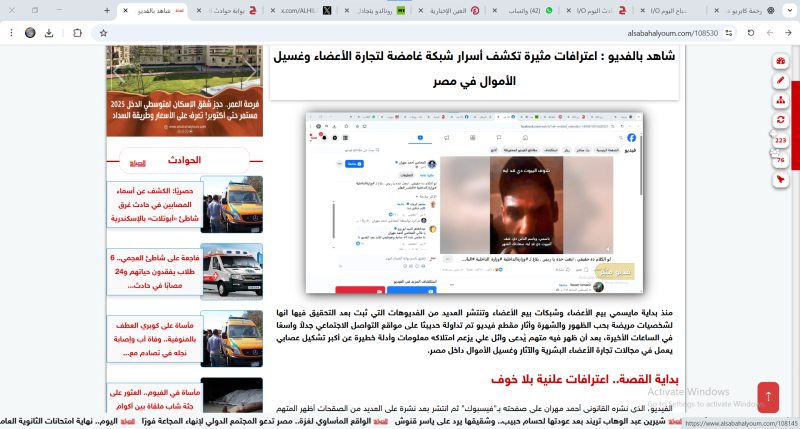The width and height of the screenshot is (800, 429).
Task: Open the browser downloads icon
Action: 49,33
